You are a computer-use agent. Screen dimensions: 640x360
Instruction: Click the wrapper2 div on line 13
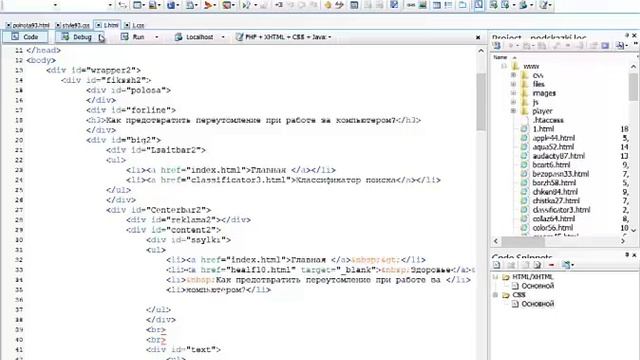(93, 70)
